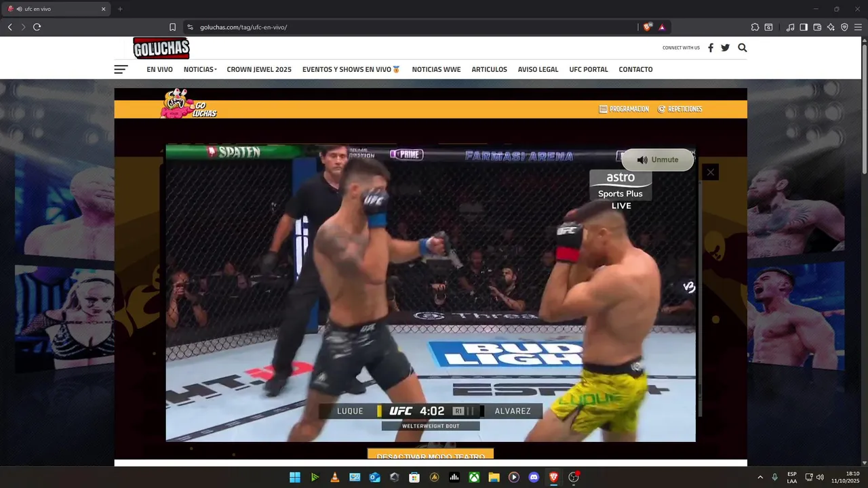Screen dimensions: 868x488
Task: Open EVENTOS Y SHOWS EN VIVO menu
Action: [351, 69]
